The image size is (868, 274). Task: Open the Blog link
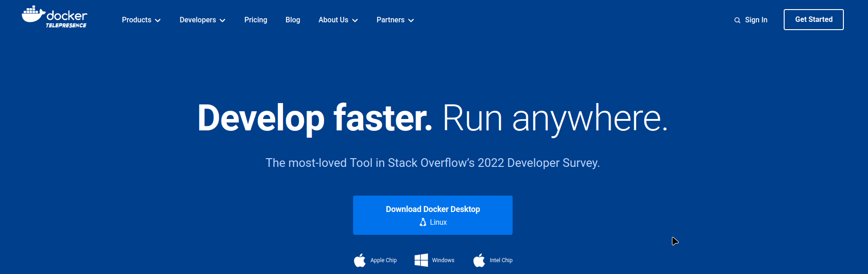tap(293, 20)
